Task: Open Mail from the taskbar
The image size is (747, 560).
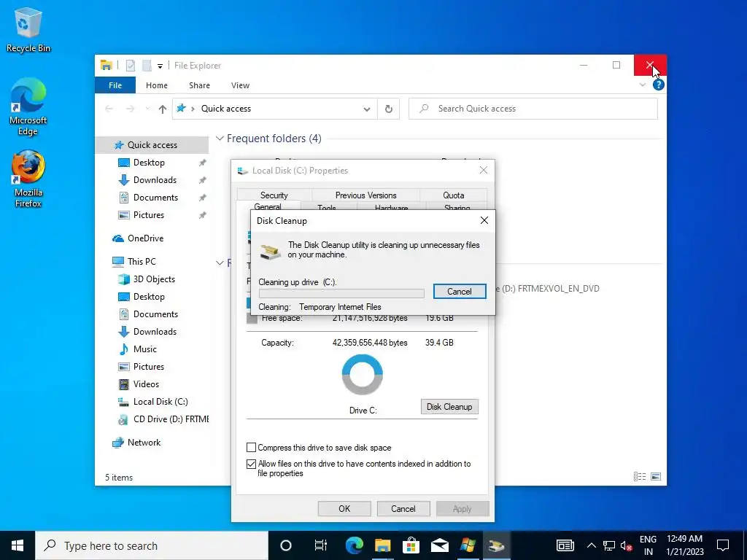Action: (439, 545)
